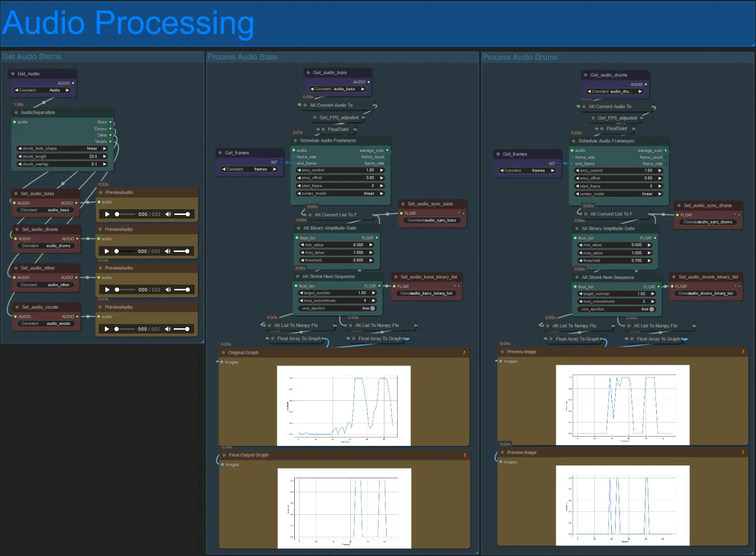756x556 pixels.
Task: Open Constant audio_bass selector in Get_audio_bass
Action: (337, 89)
